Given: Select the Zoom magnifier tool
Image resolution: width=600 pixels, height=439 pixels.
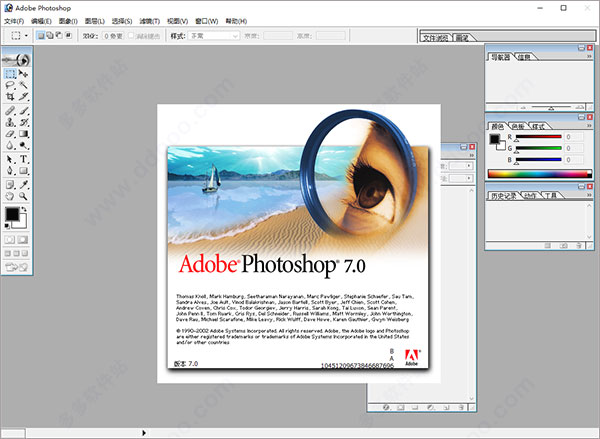Looking at the screenshot, I should point(23,196).
